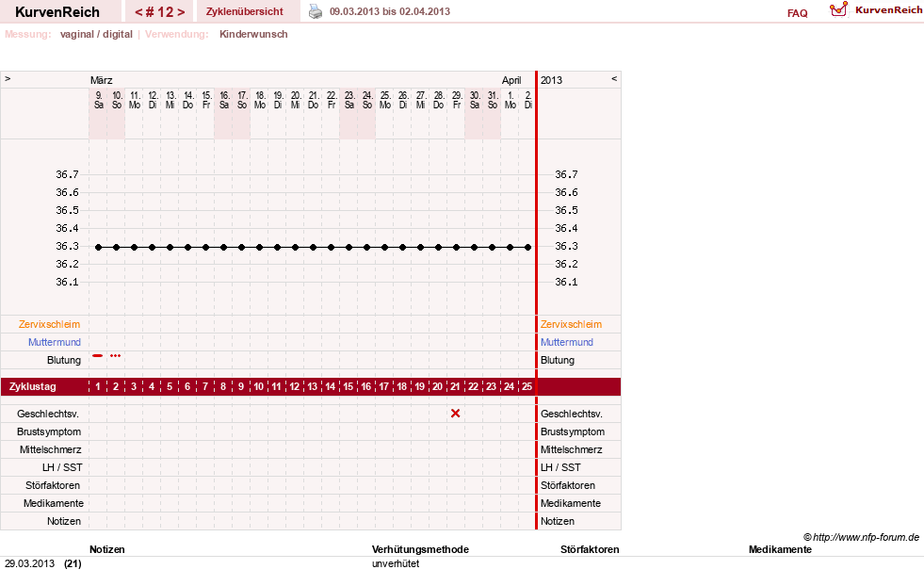Click the Verwendung: label
The width and height of the screenshot is (924, 586).
pos(177,34)
